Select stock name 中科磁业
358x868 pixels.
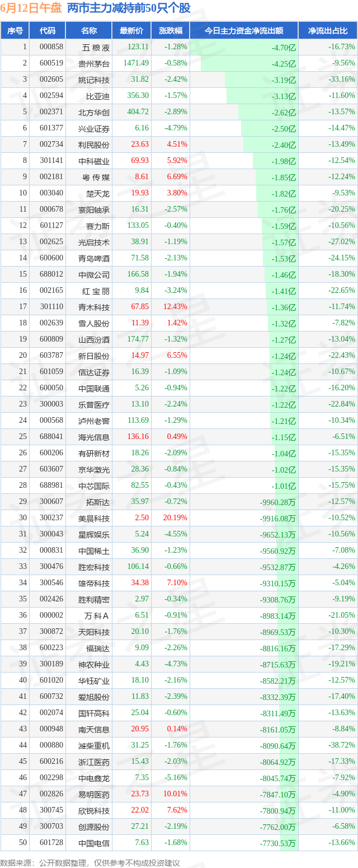(x=95, y=161)
